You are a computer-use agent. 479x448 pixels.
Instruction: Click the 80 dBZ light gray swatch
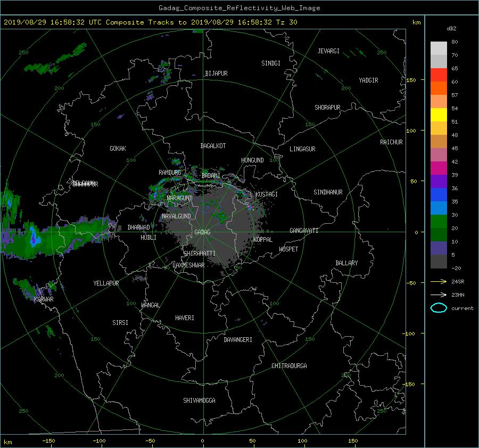439,48
